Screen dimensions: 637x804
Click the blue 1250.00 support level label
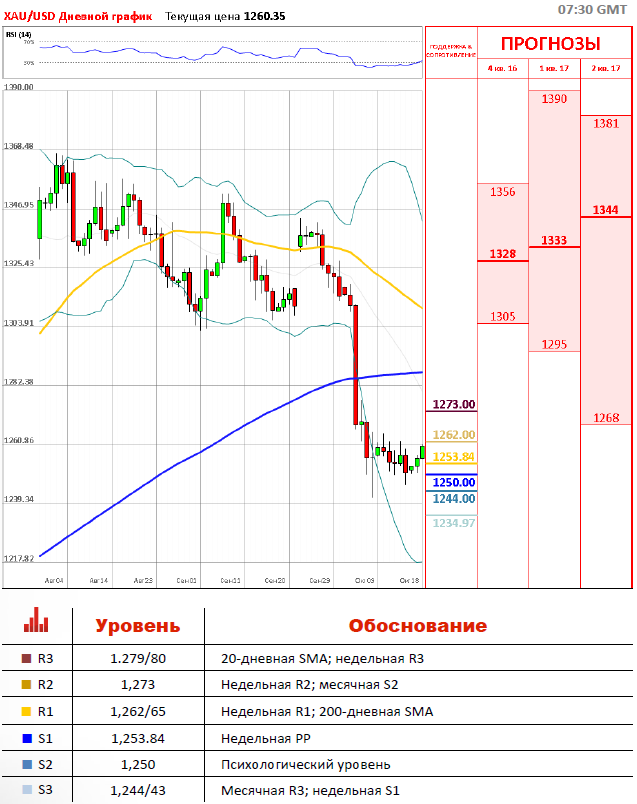[453, 482]
